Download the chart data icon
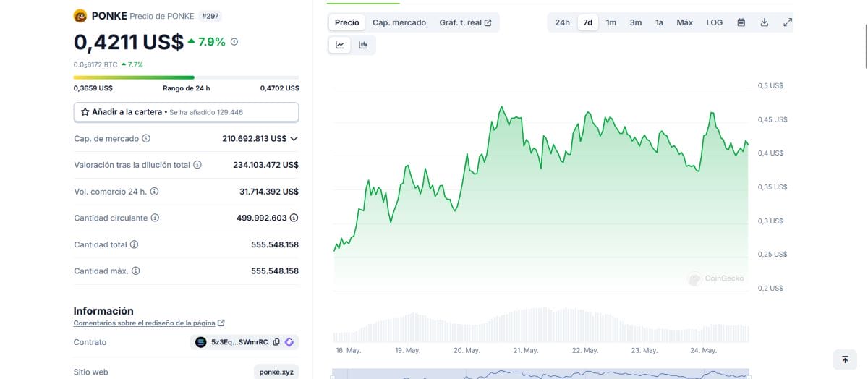 765,22
